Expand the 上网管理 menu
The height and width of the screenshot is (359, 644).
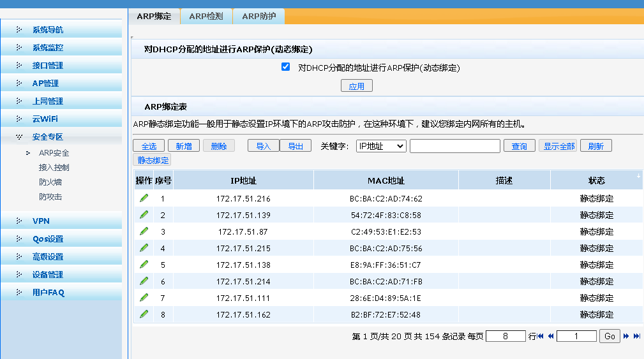(61, 101)
